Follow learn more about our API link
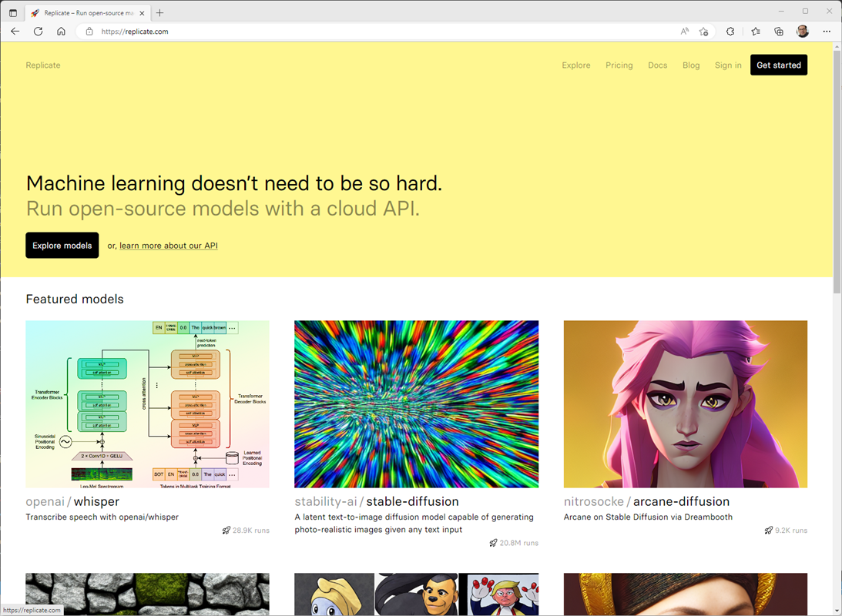The width and height of the screenshot is (842, 616). pyautogui.click(x=169, y=246)
